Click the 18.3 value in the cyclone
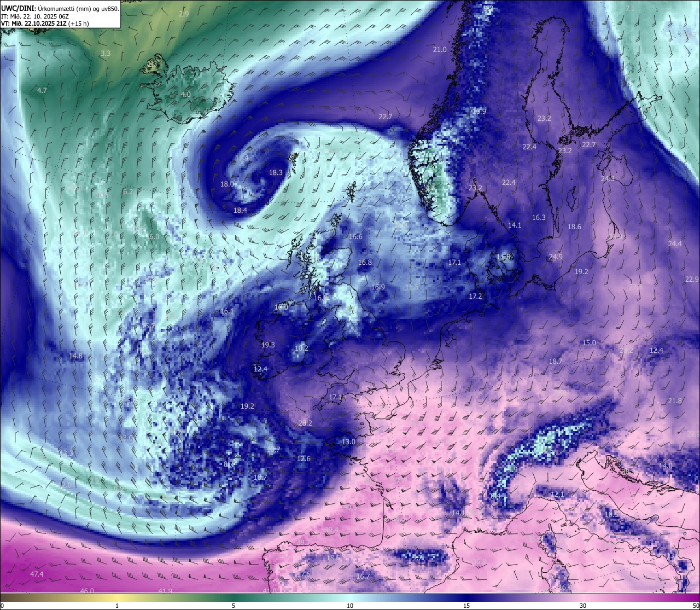The width and height of the screenshot is (700, 610). [276, 172]
